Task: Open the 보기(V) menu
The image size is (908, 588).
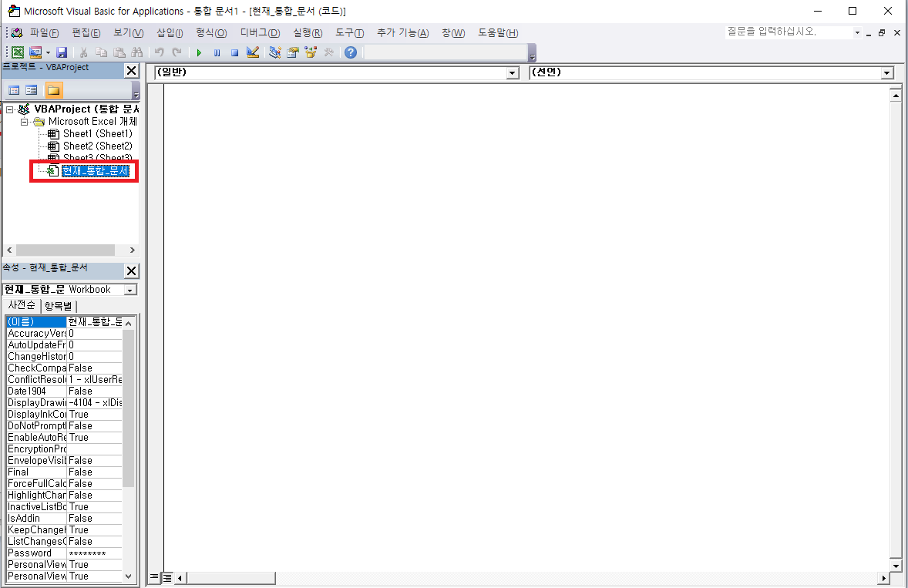Action: [129, 33]
